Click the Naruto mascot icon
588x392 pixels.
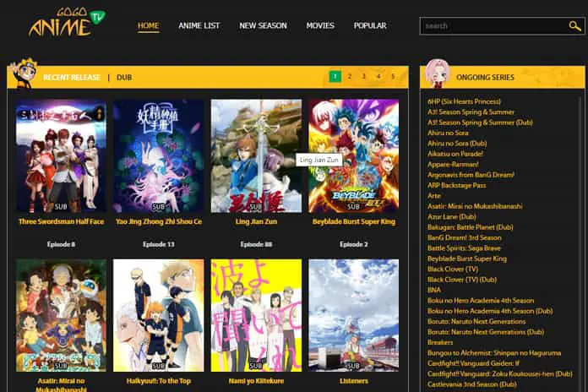[x=24, y=73]
